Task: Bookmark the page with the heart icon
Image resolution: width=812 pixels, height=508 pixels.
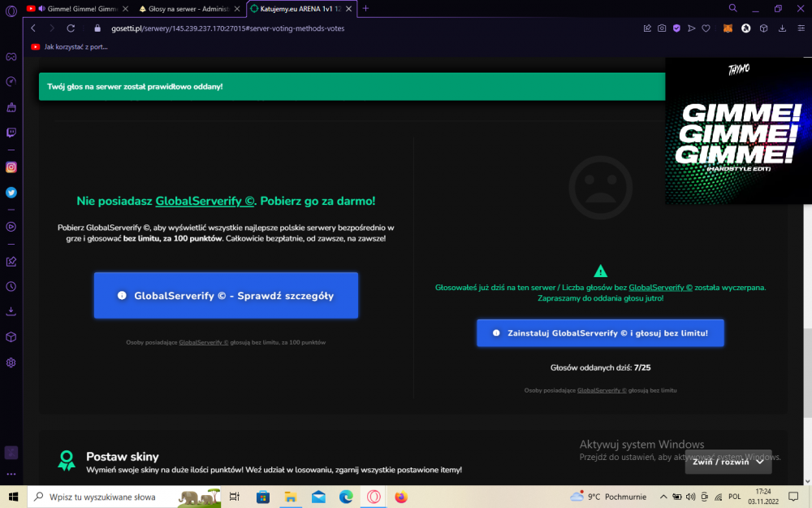Action: pyautogui.click(x=706, y=28)
